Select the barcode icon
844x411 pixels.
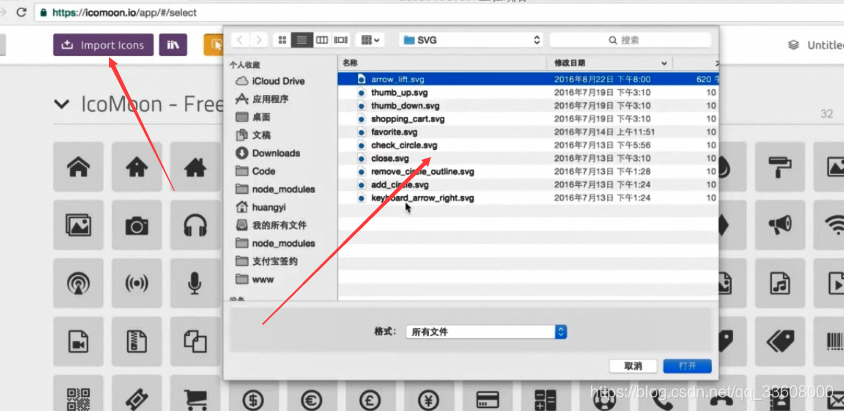pos(832,342)
